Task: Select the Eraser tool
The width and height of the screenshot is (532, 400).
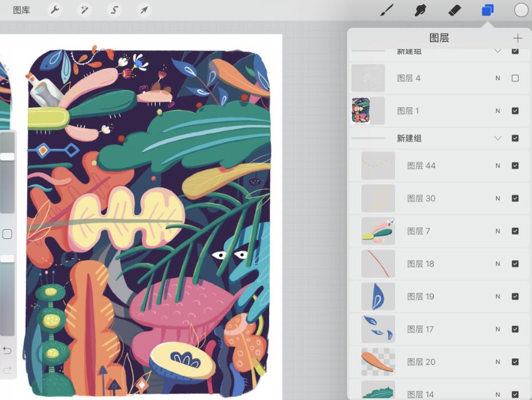Action: coord(454,10)
